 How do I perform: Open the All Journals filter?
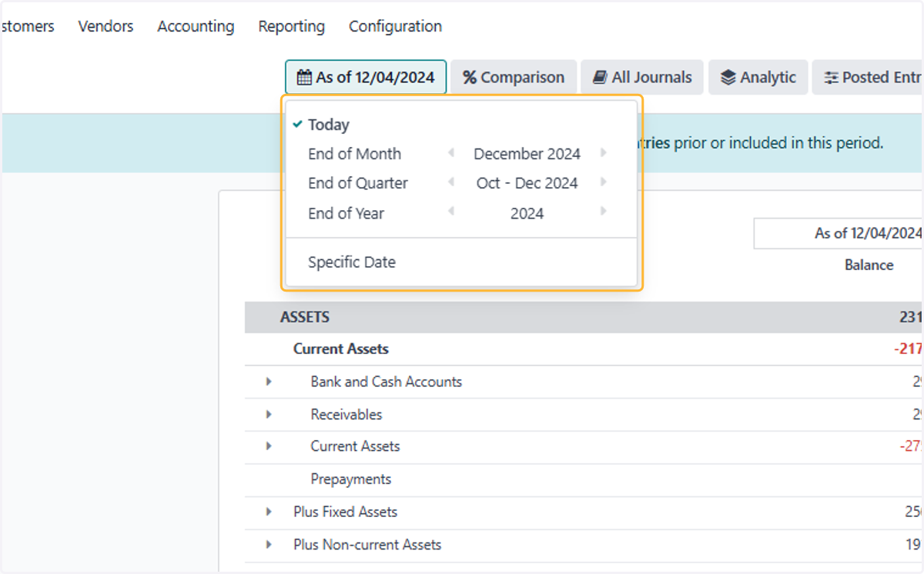[642, 77]
